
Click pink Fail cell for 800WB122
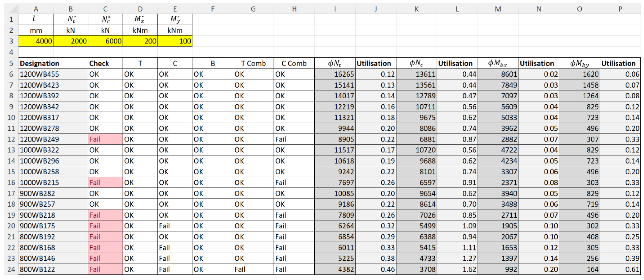pyautogui.click(x=105, y=269)
